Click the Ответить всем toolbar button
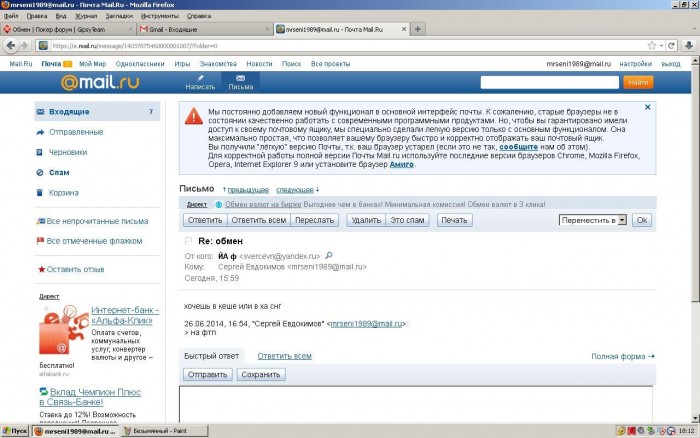The width and height of the screenshot is (700, 438). 258,220
